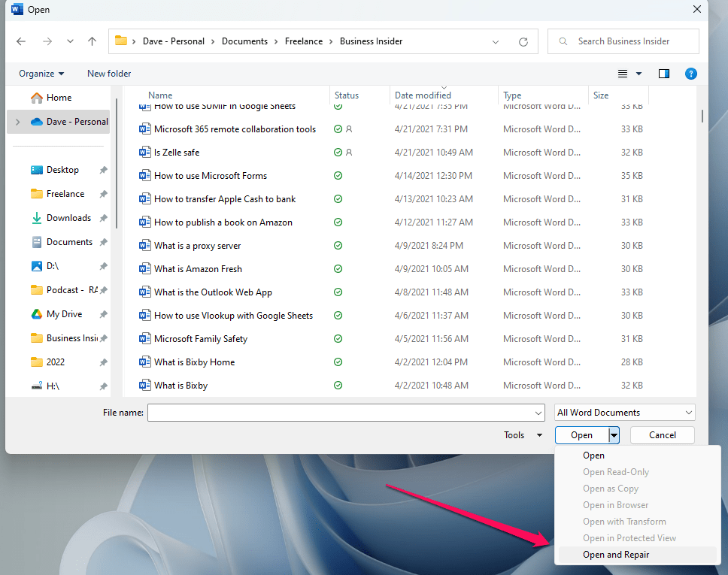This screenshot has height=575, width=728.
Task: Click shared icon for Microsoft 365 remote collaboration
Action: pos(349,129)
